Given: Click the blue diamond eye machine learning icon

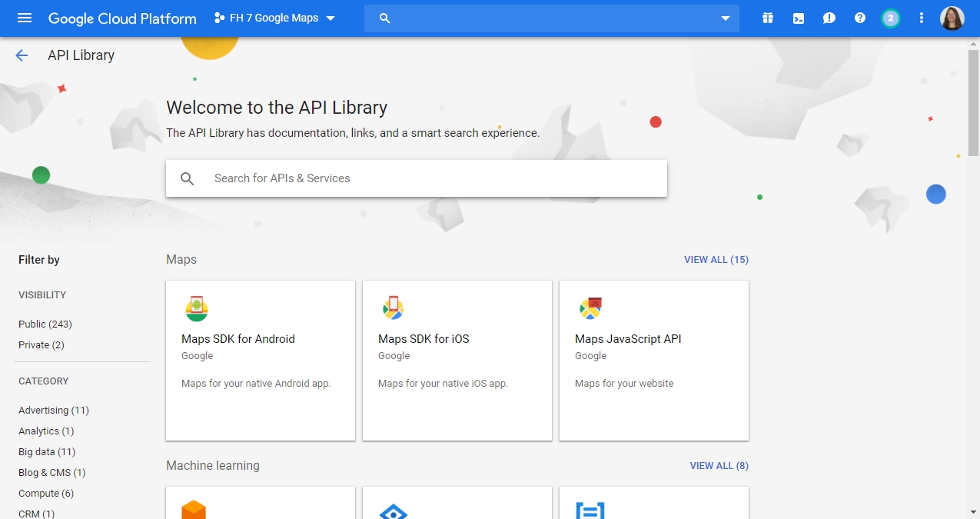Looking at the screenshot, I should click(394, 511).
